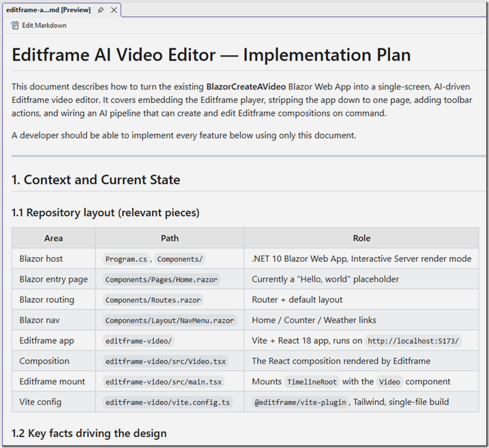Click the Components/Routes.razor path
The height and width of the screenshot is (448, 489).
[x=153, y=300]
